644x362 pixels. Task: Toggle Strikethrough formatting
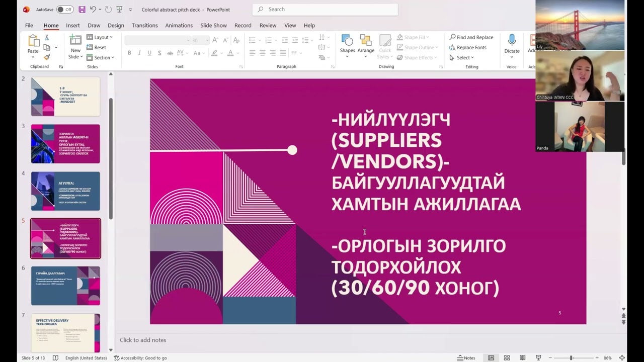170,53
